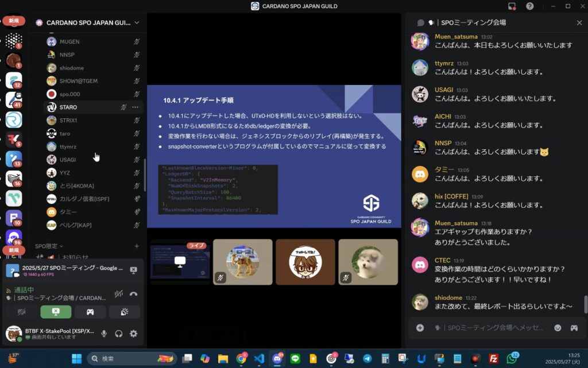The image size is (588, 368).
Task: Open File Explorer from taskbar
Action: (x=223, y=359)
